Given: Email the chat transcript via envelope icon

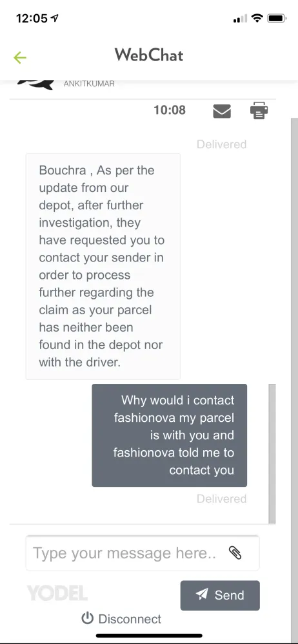Looking at the screenshot, I should pos(222,111).
